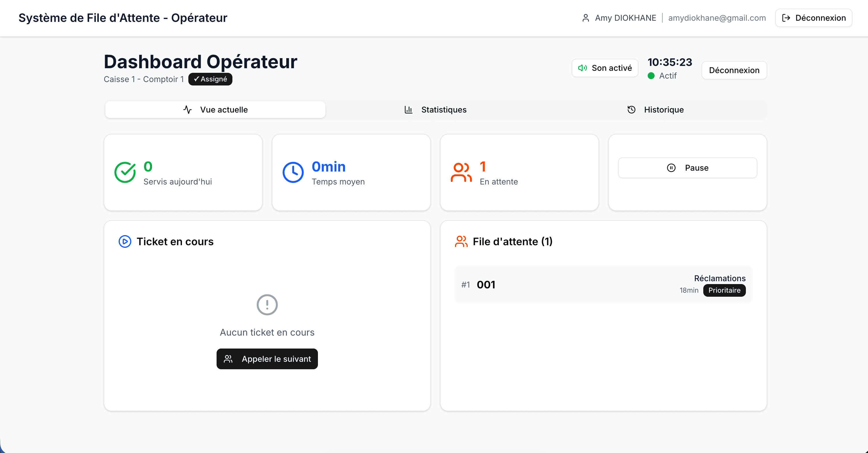The height and width of the screenshot is (453, 868).
Task: Enable Pause mode for the operator
Action: coord(687,168)
